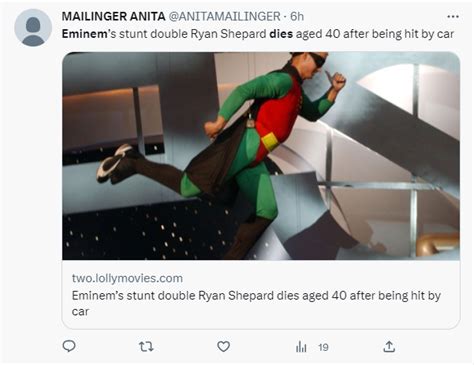Viewport: 474px width, 365px height.
Task: Open the link preview image of the Robin costume
Action: 261,156
